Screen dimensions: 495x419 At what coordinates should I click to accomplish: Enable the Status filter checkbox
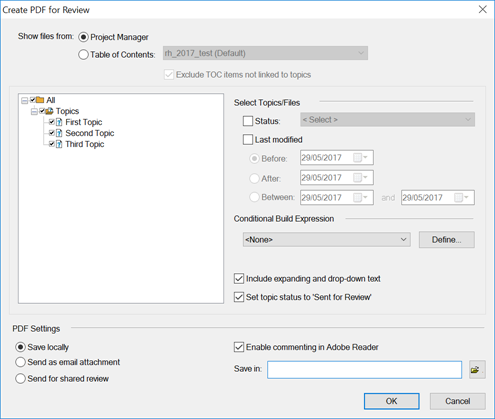click(248, 121)
